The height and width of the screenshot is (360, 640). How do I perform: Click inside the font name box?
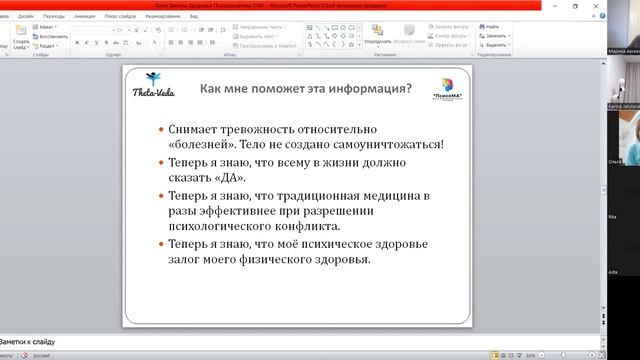(x=94, y=30)
